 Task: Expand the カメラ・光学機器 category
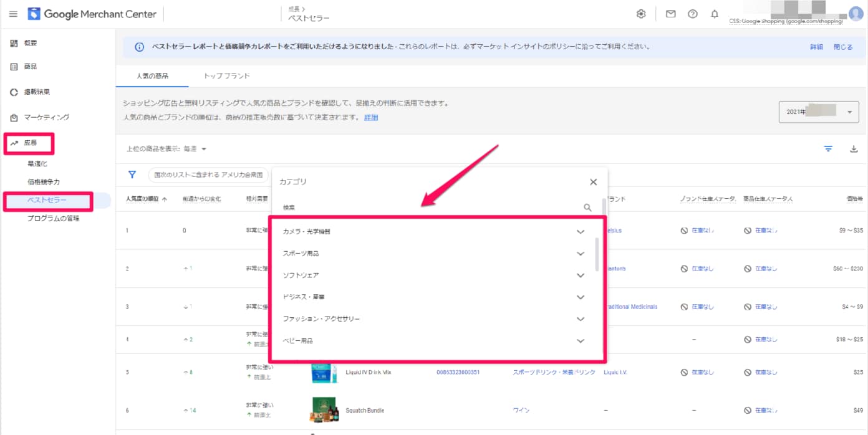(x=580, y=232)
